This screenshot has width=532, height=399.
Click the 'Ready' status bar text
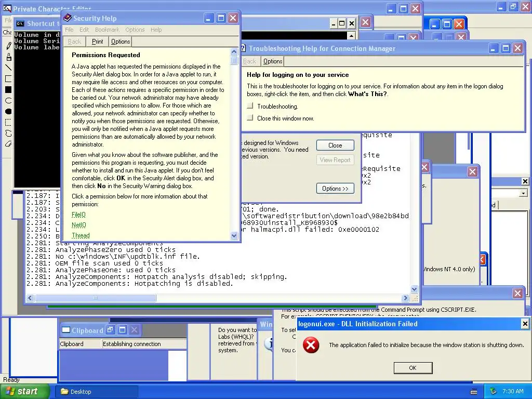click(11, 380)
